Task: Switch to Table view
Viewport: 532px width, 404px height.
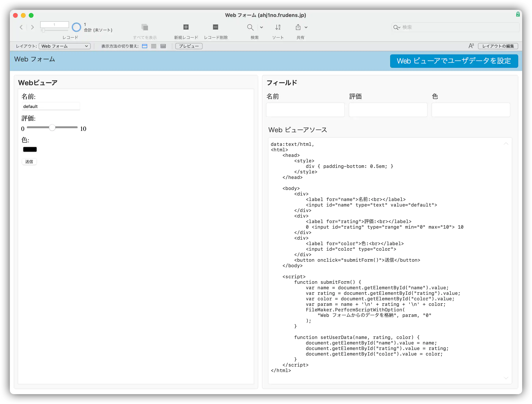Action: (x=163, y=46)
